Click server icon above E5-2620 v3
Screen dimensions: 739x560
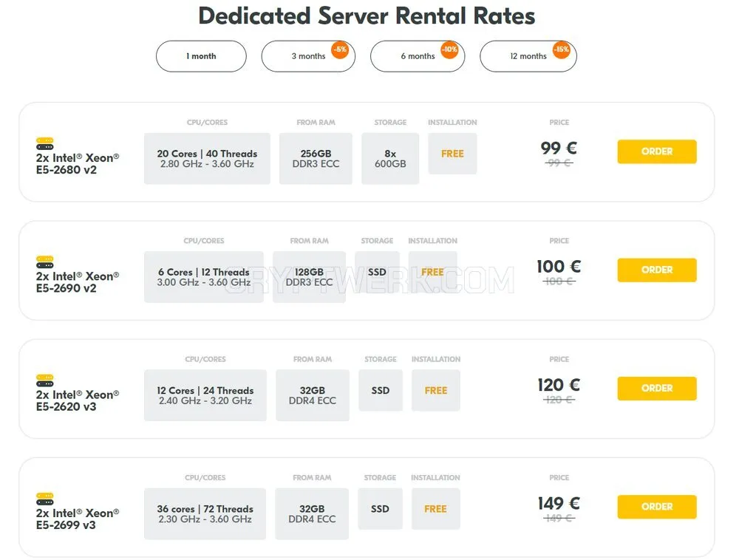45,380
